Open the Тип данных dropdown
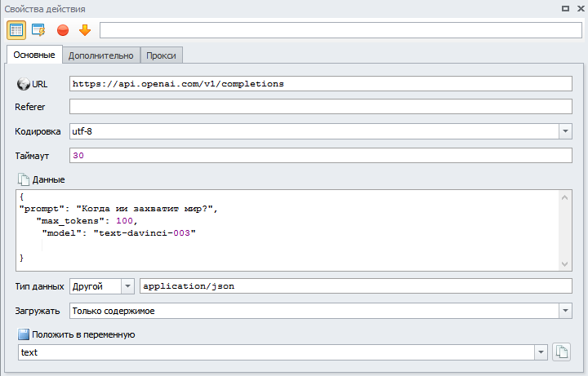 pyautogui.click(x=127, y=286)
